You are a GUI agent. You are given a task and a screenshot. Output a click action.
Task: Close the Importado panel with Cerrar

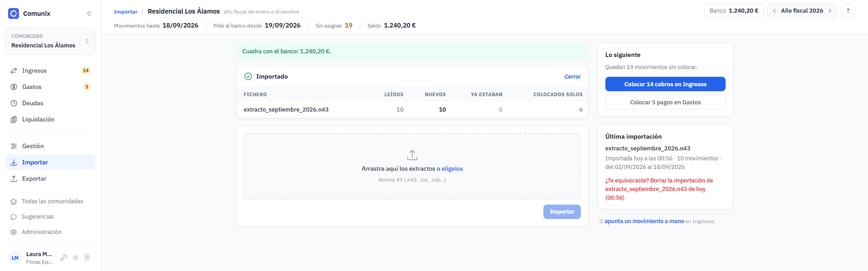tap(572, 77)
